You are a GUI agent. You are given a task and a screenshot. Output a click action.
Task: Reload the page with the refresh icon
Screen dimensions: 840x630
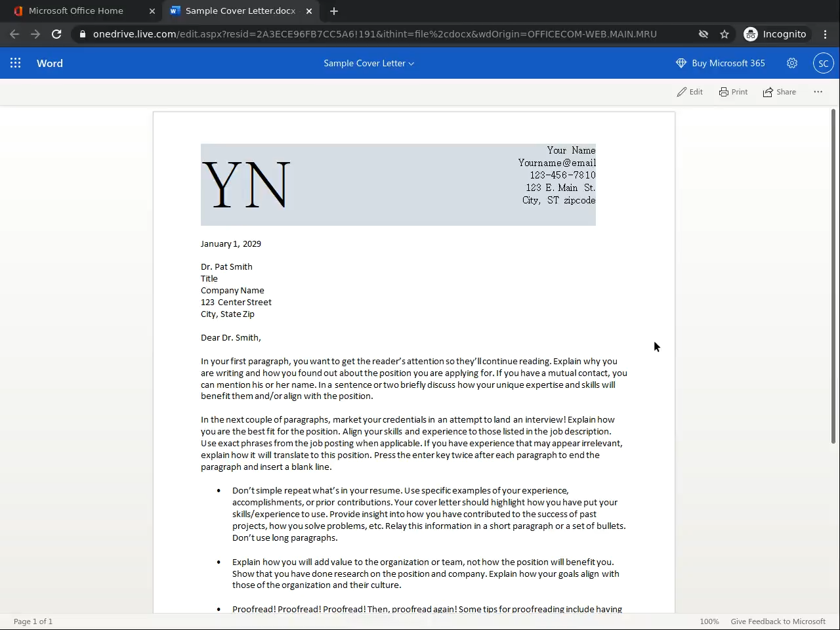pos(56,34)
